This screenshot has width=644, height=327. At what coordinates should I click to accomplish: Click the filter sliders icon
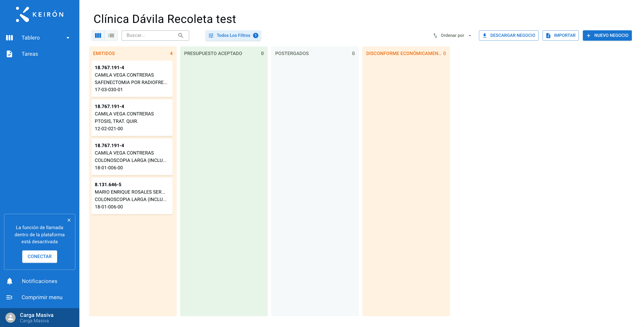pyautogui.click(x=211, y=35)
